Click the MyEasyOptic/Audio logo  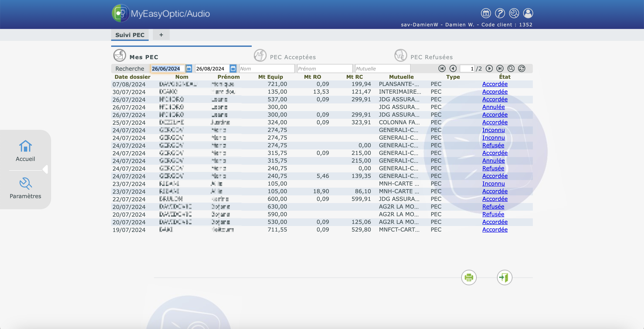click(161, 13)
